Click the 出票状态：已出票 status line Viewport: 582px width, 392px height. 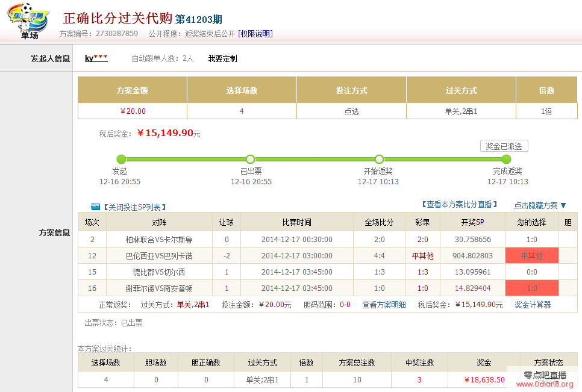click(114, 323)
